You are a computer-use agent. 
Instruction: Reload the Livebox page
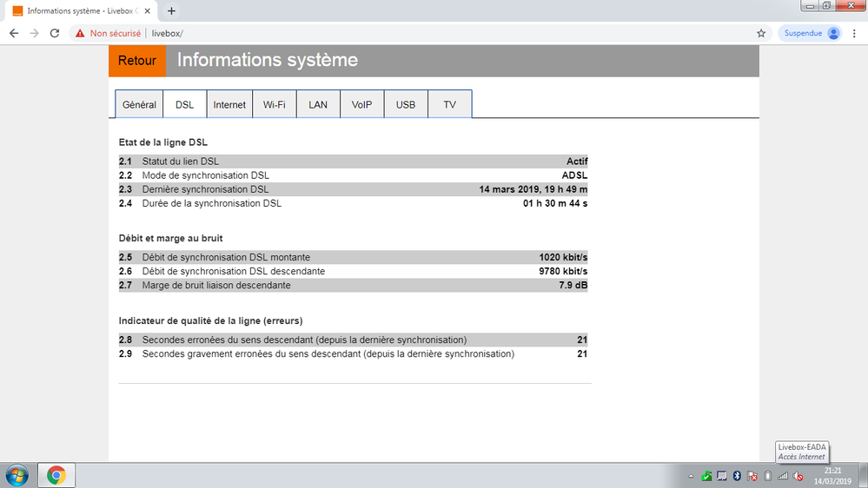point(55,33)
